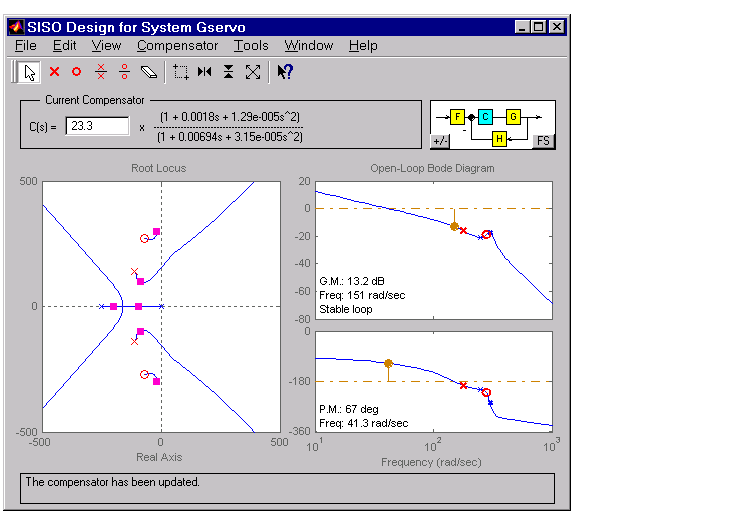Open the Compensator menu
Image resolution: width=751 pixels, height=513 pixels.
177,46
